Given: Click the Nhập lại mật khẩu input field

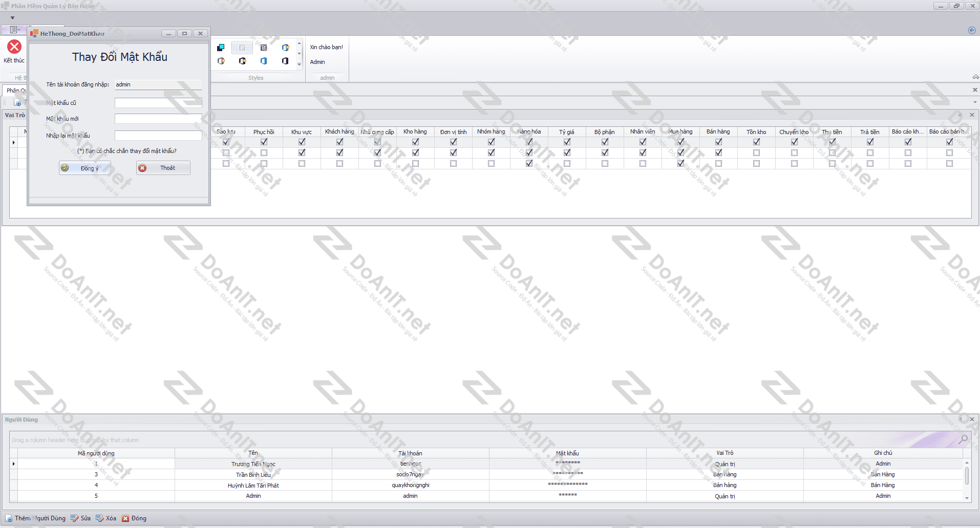Looking at the screenshot, I should pos(158,136).
